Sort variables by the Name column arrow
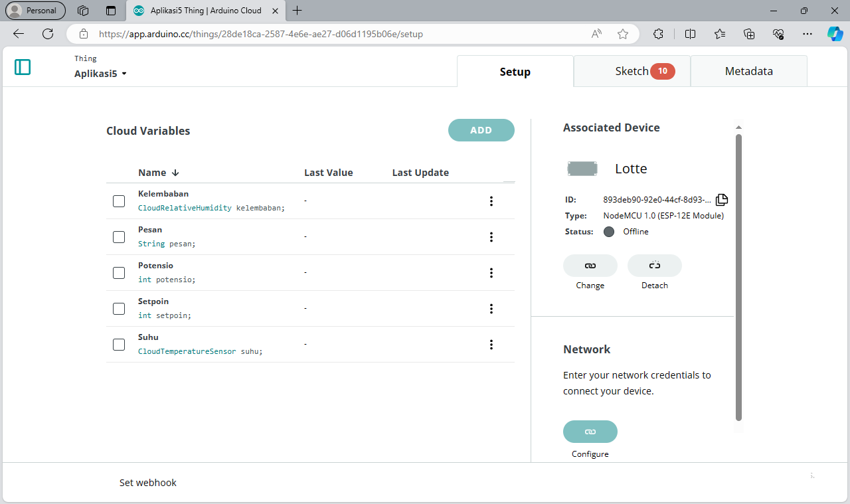This screenshot has height=504, width=850. pos(175,173)
